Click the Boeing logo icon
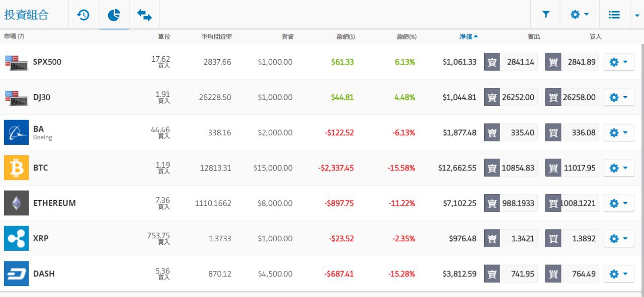The image size is (644, 297). pyautogui.click(x=16, y=133)
